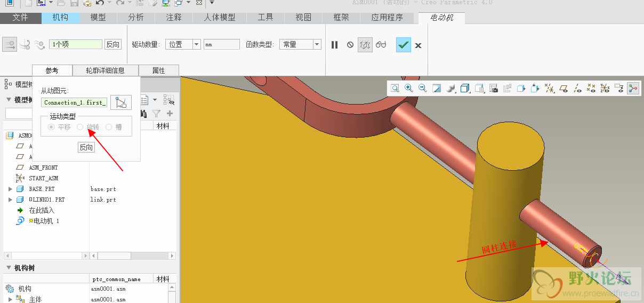Open the 属性 panel tab

pyautogui.click(x=158, y=70)
